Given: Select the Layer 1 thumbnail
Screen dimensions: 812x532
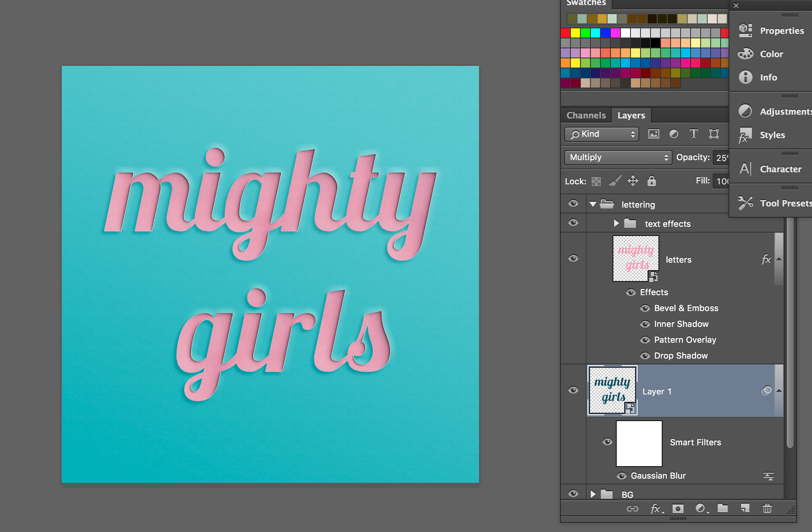Looking at the screenshot, I should click(612, 390).
